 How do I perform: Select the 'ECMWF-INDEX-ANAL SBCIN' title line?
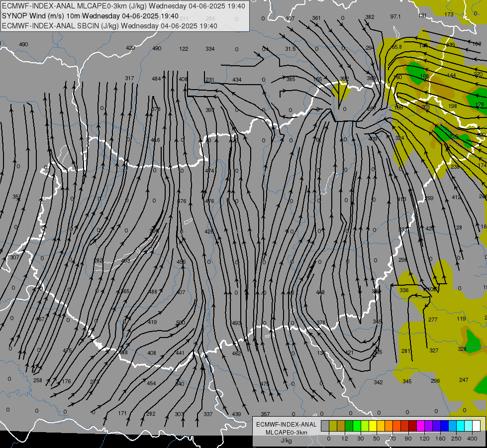[109, 26]
